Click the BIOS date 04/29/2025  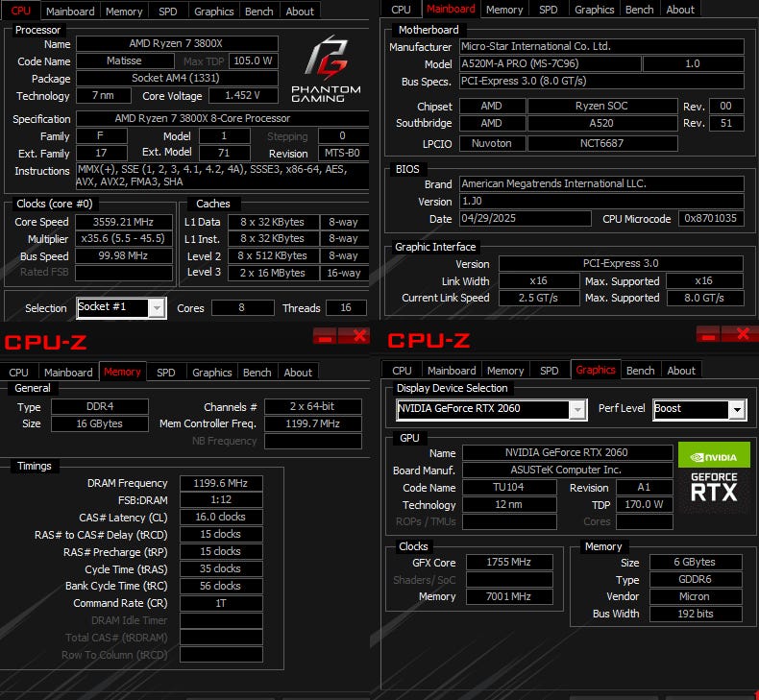526,218
